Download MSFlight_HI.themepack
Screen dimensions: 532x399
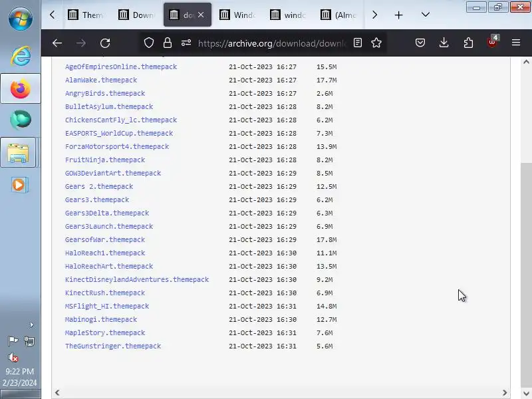click(107, 306)
